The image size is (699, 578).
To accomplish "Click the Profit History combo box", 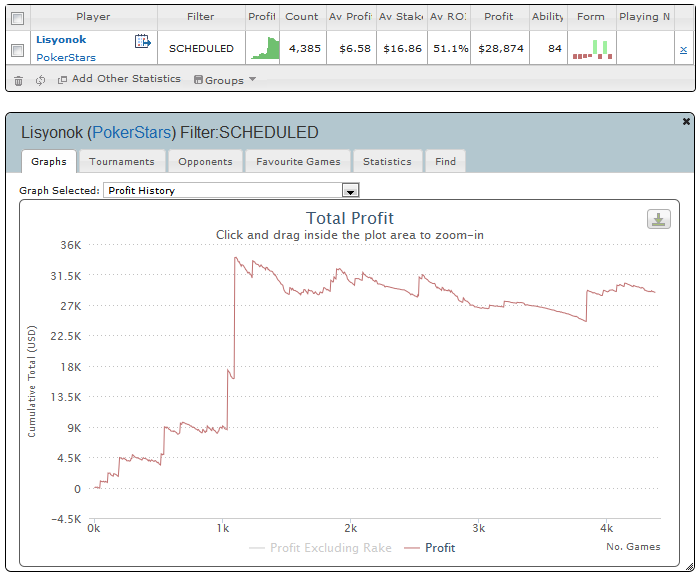I will (x=231, y=190).
